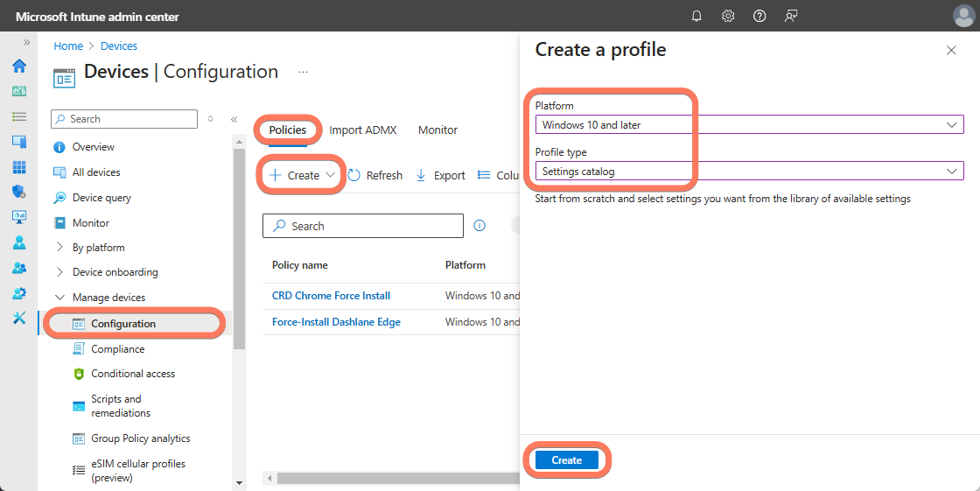Screen dimensions: 980x491
Task: Expand the By platform tree node
Action: point(59,248)
